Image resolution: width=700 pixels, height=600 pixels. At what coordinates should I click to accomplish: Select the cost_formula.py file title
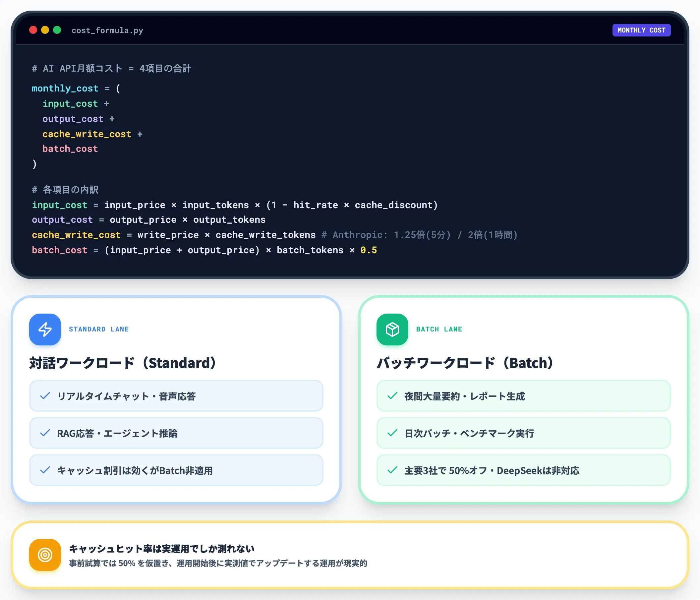pos(107,30)
